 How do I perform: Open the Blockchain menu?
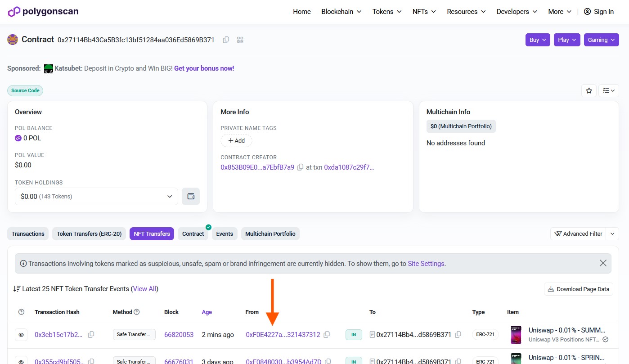[341, 12]
